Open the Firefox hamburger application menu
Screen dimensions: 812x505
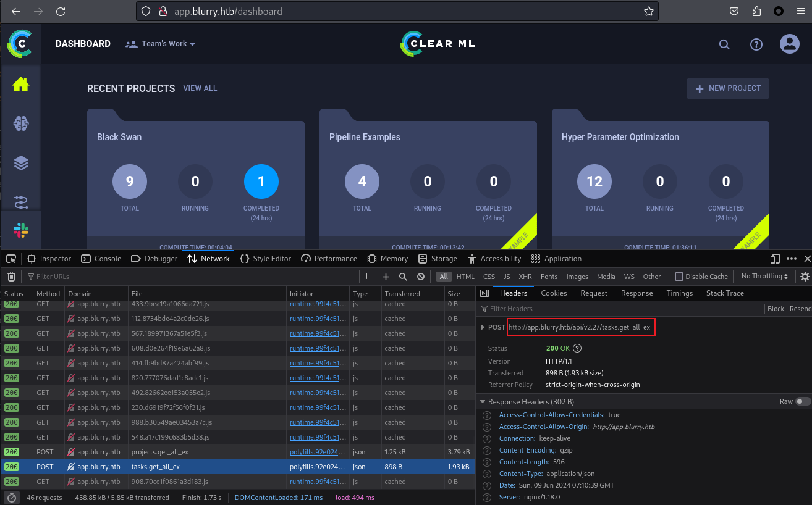[801, 11]
